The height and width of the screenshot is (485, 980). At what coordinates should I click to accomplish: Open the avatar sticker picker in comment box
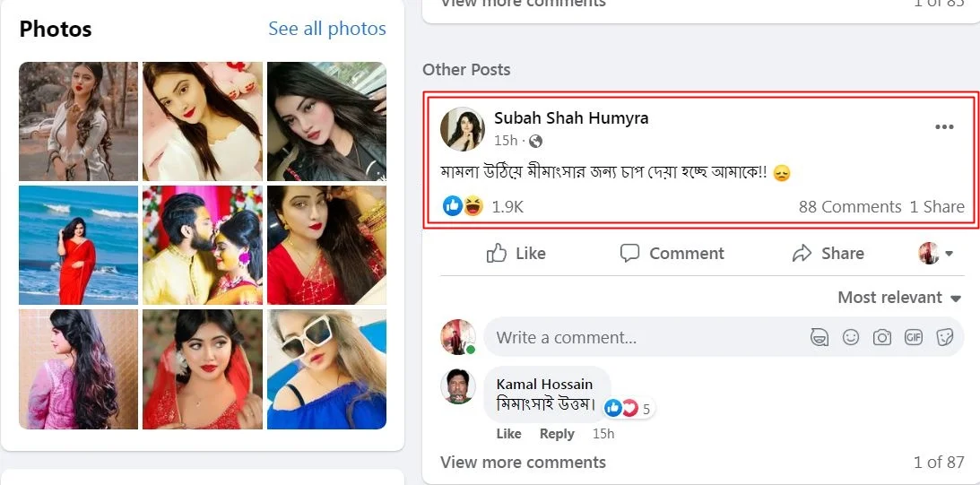[819, 337]
